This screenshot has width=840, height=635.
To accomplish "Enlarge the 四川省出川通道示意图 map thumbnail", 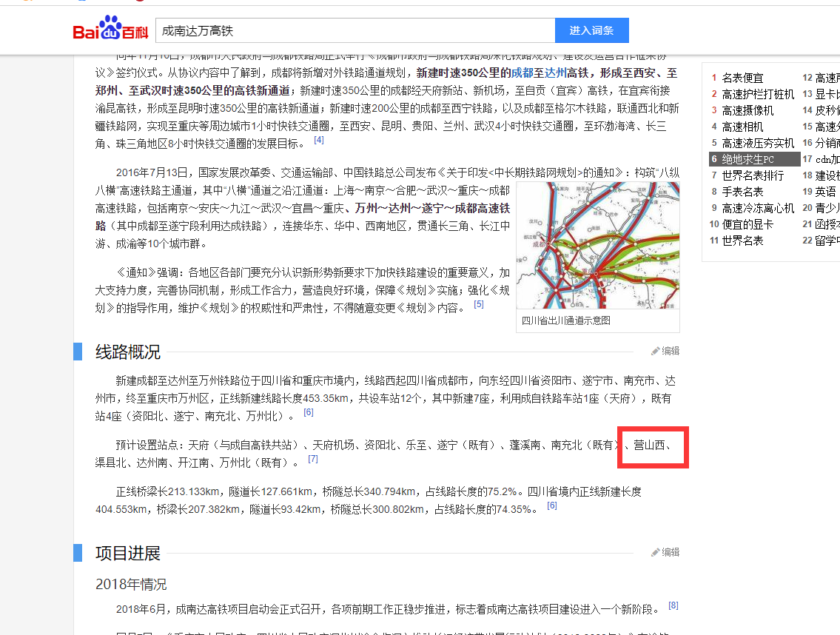I will [x=597, y=246].
